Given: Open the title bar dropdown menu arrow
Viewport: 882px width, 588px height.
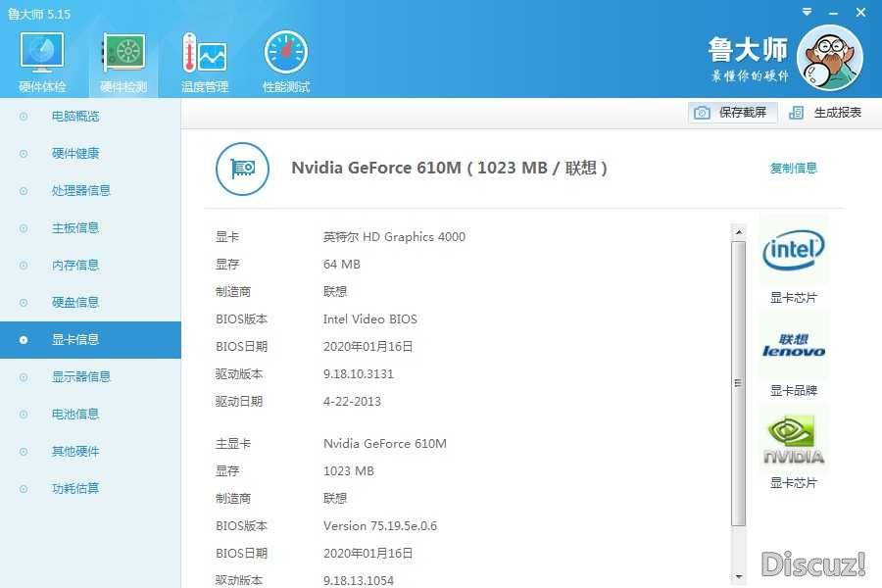Looking at the screenshot, I should pos(808,12).
